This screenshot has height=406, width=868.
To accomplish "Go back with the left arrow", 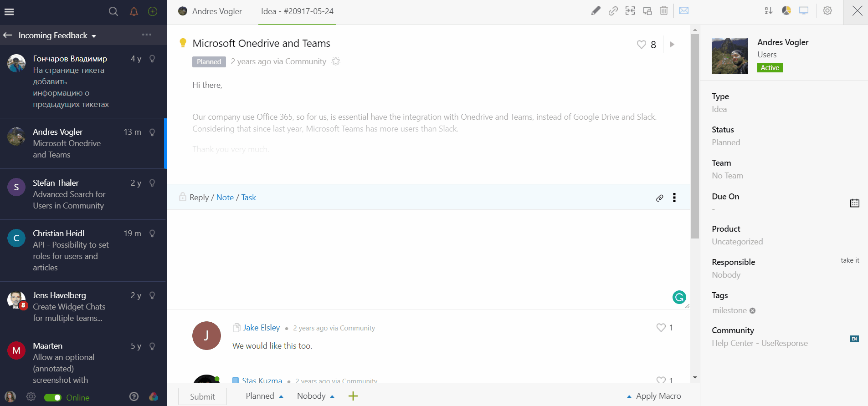I will click(x=8, y=35).
